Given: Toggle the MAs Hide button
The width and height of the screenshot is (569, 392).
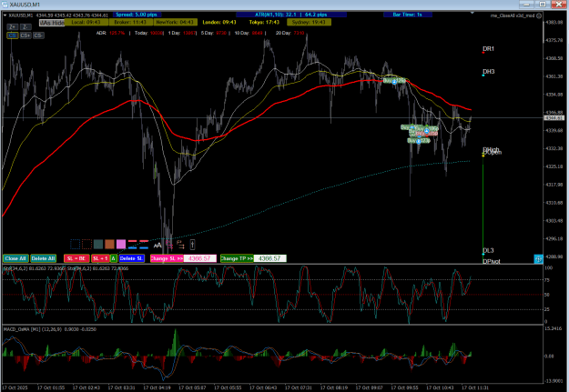Looking at the screenshot, I should click(x=52, y=23).
